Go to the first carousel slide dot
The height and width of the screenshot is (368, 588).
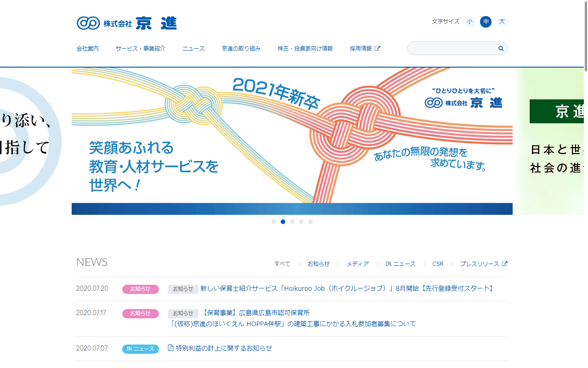point(274,222)
